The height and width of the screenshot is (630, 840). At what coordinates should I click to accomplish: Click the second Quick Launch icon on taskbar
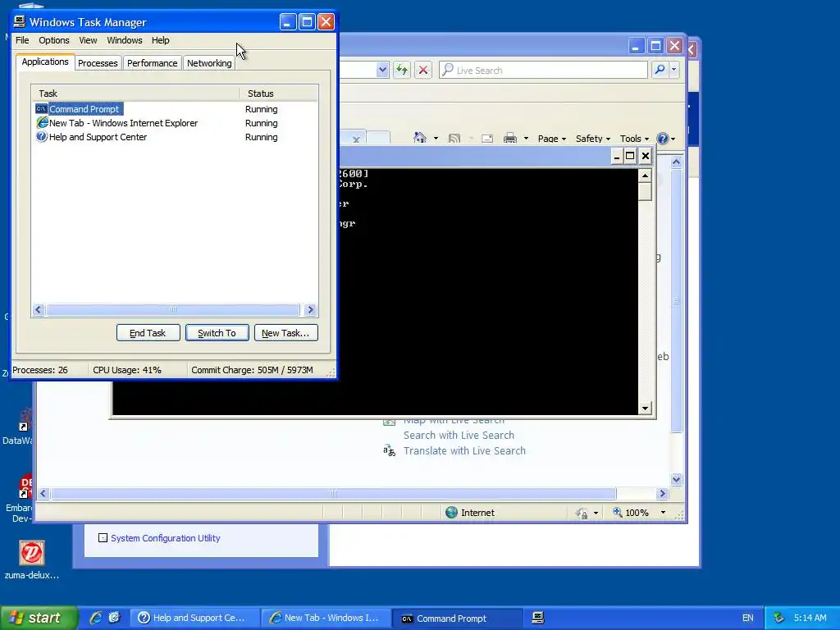click(x=114, y=618)
